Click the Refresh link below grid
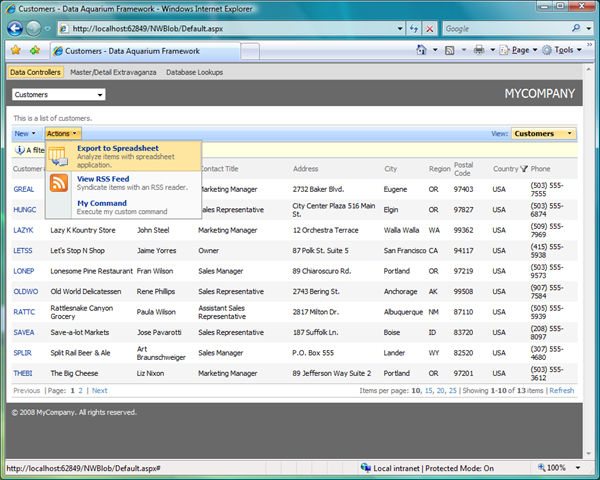 coord(562,391)
